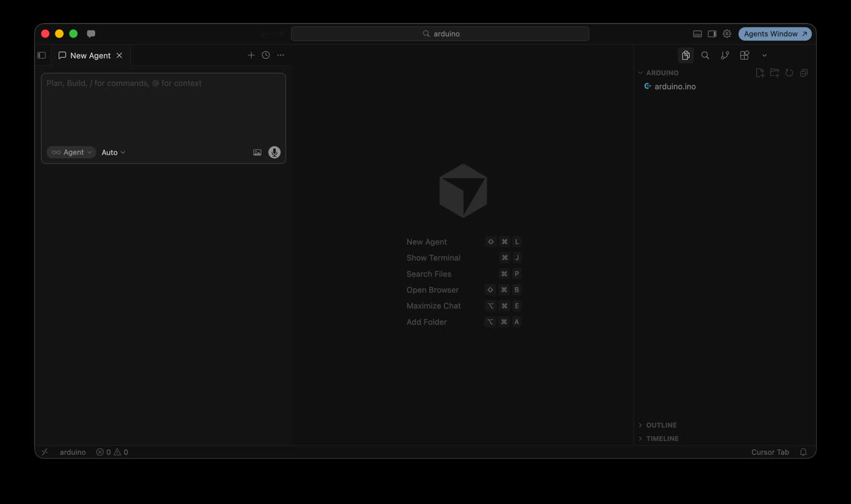Click Cursor Tab in status bar

click(x=770, y=452)
